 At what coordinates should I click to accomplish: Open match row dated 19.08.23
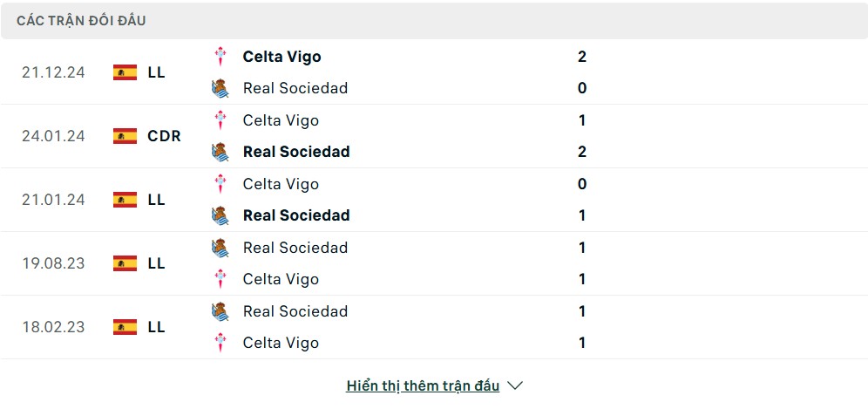[x=434, y=263]
